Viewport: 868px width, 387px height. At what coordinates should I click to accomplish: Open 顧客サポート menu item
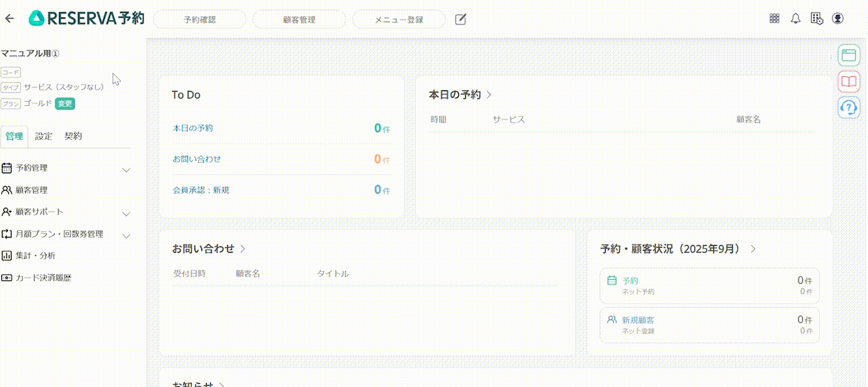tap(39, 212)
